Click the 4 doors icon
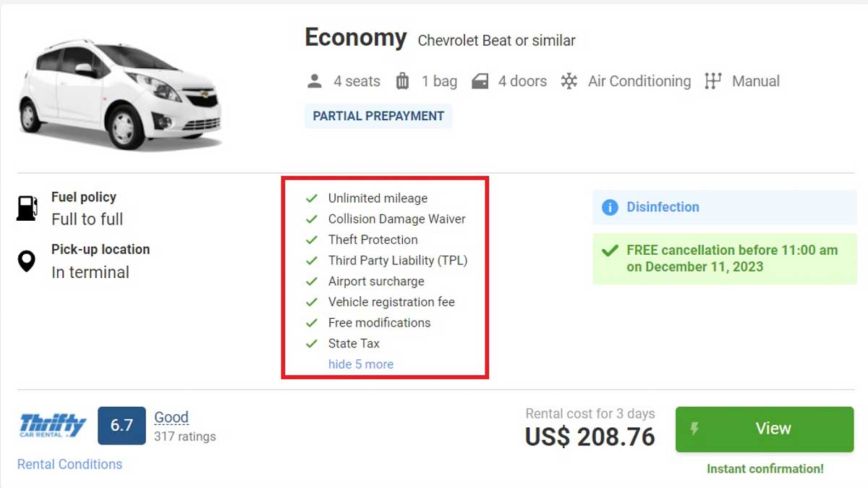The image size is (868, 488). pos(480,81)
